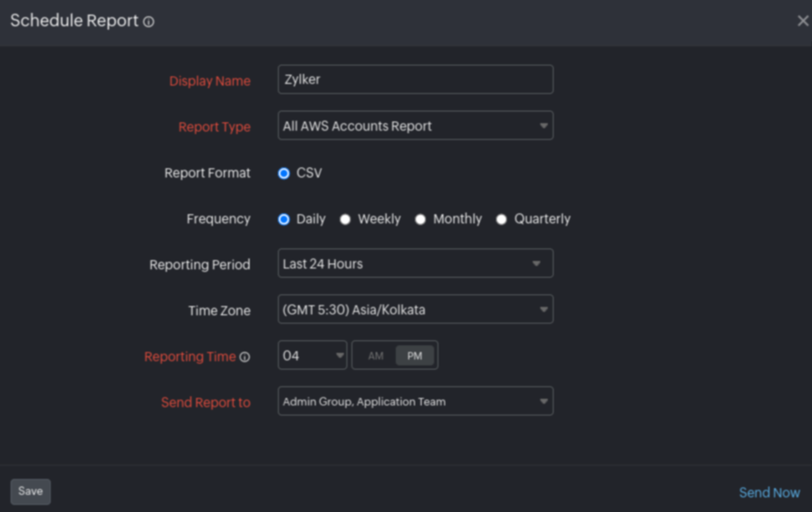Close the Schedule Report dialog
The image size is (812, 512).
802,22
